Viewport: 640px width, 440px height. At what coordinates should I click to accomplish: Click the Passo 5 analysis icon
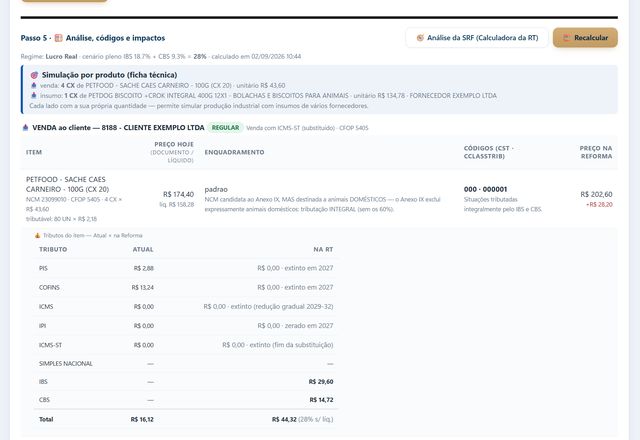[58, 38]
